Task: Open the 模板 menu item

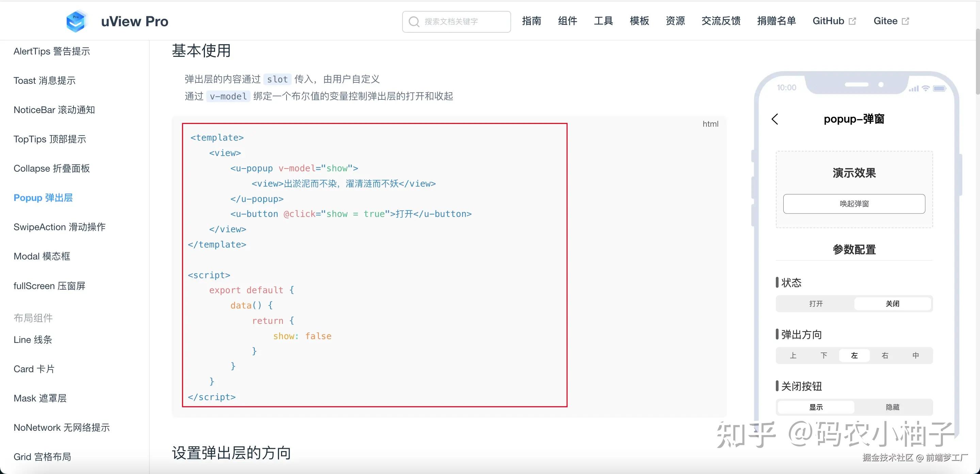Action: [x=639, y=21]
